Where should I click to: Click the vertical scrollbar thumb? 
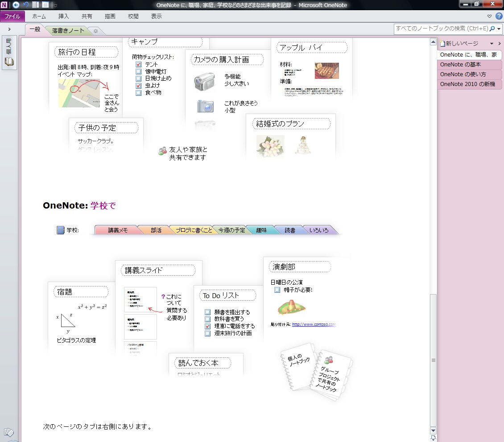pyautogui.click(x=433, y=360)
